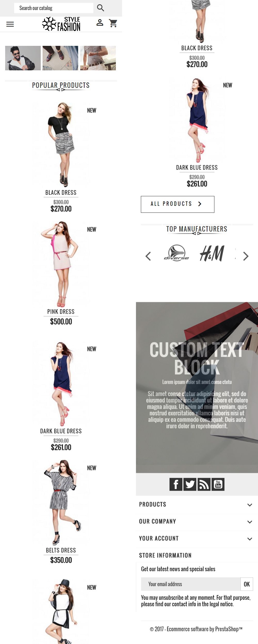Expand the Products footer section
Image resolution: width=258 pixels, height=644 pixels.
(197, 505)
